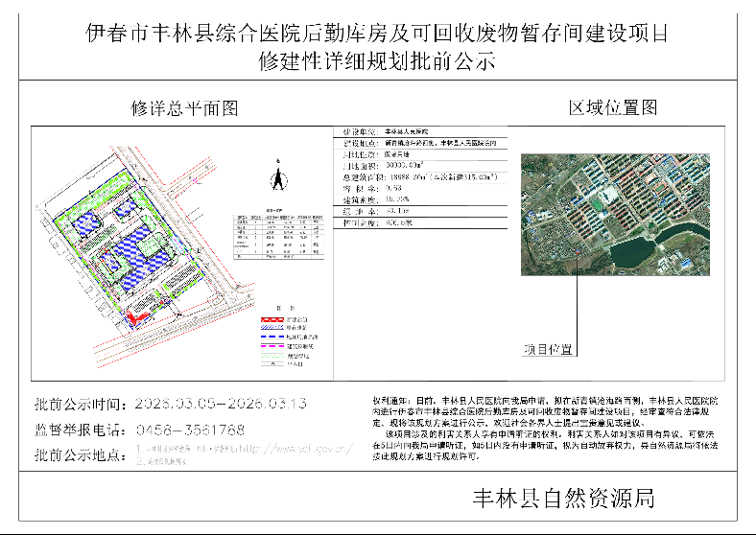This screenshot has width=756, height=535.
Task: Click the website URL in 批前公示地点
Action: 289,448
